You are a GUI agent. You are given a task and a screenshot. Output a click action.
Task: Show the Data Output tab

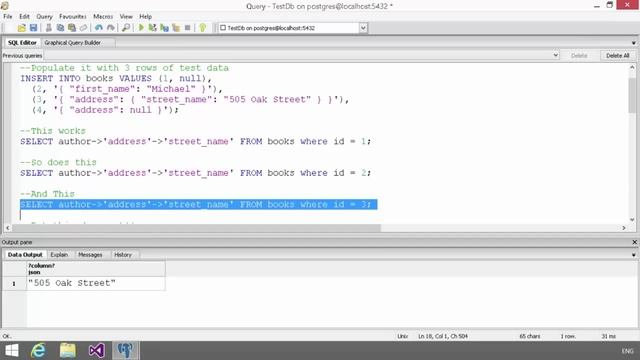[25, 255]
